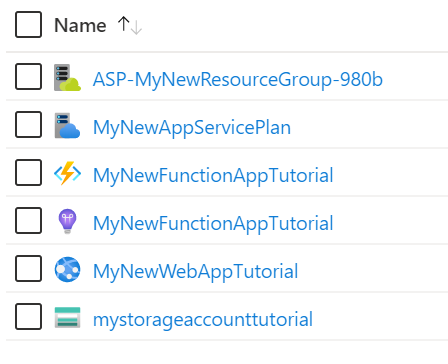Click the storage account icon for mystorageaccounttutorial

click(x=67, y=317)
